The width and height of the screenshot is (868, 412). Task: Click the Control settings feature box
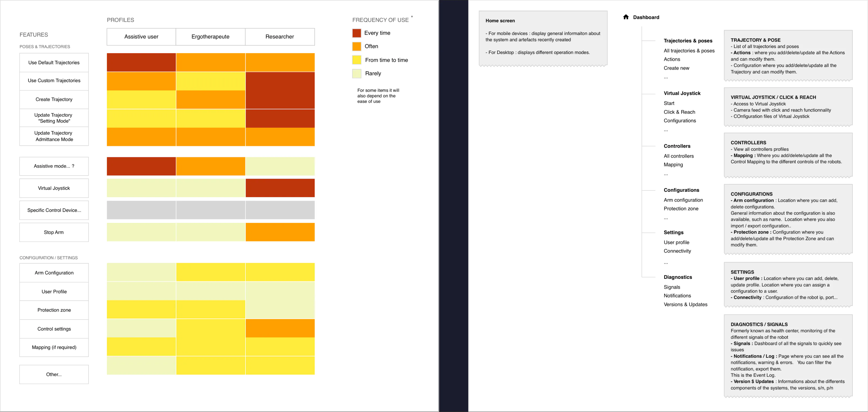pyautogui.click(x=54, y=329)
